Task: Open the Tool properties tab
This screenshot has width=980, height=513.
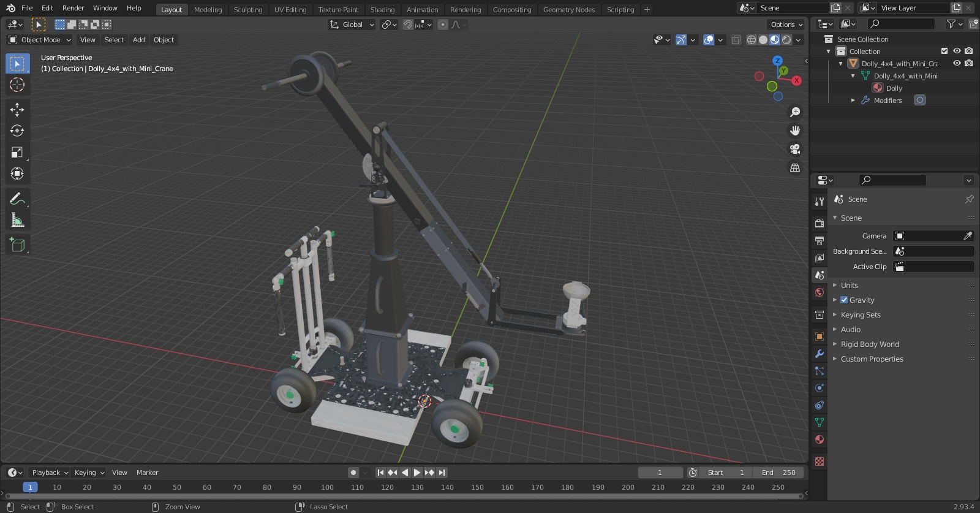Action: 820,201
